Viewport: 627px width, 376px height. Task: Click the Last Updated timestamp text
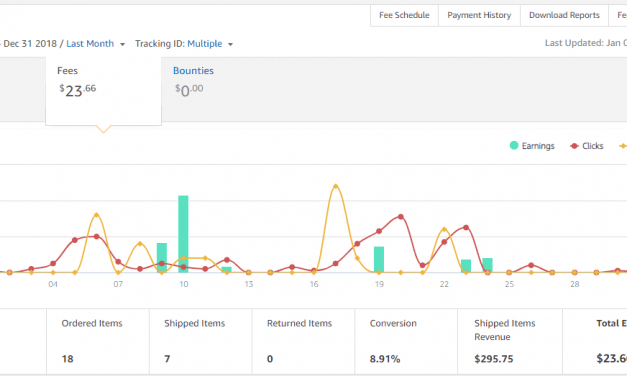(x=586, y=43)
